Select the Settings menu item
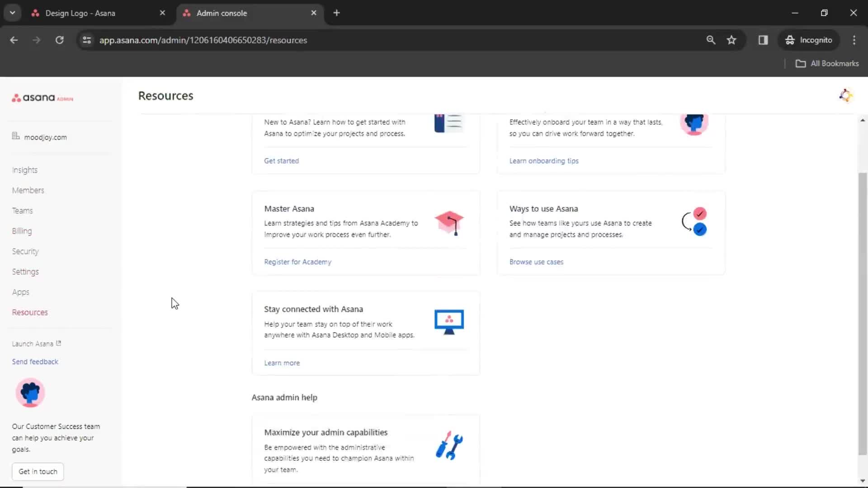 [x=25, y=271]
